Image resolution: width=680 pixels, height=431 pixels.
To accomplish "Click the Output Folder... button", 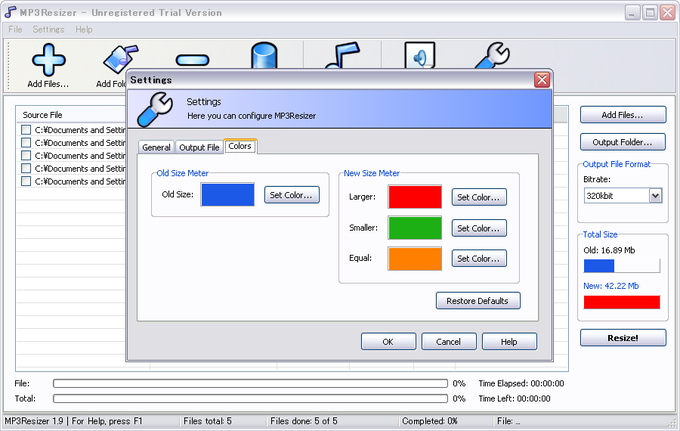I will coord(623,142).
